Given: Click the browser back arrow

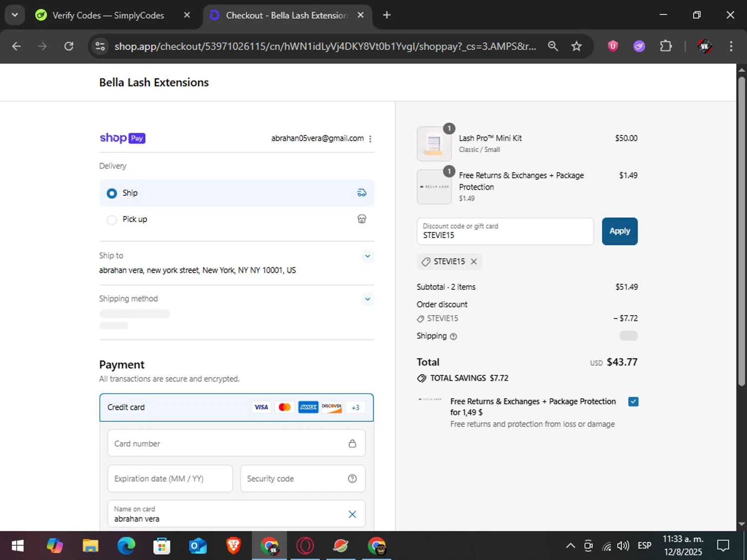Looking at the screenshot, I should click(16, 46).
